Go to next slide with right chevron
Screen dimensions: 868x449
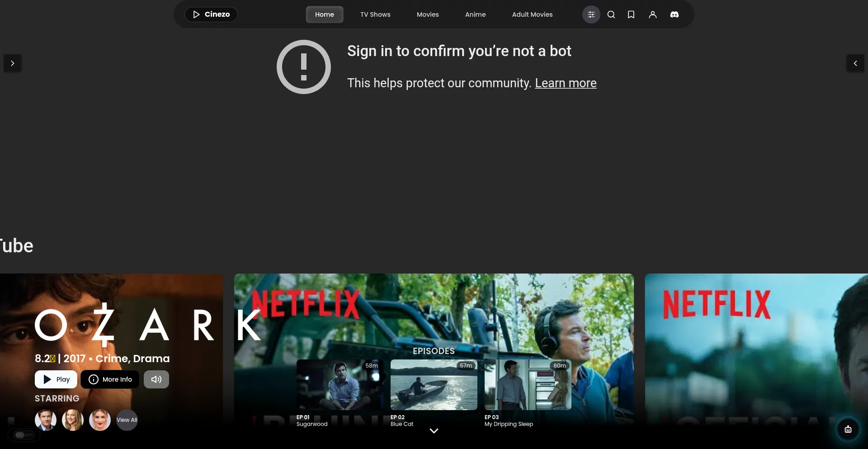coord(13,63)
